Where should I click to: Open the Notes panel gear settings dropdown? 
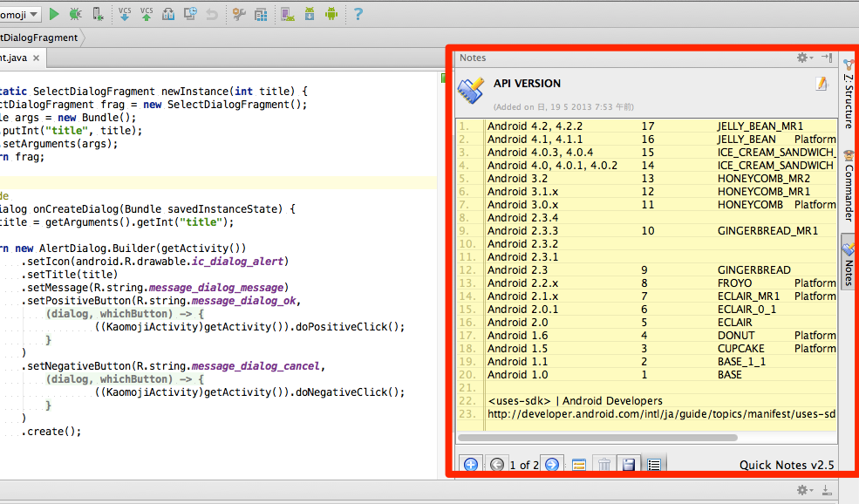pyautogui.click(x=804, y=58)
